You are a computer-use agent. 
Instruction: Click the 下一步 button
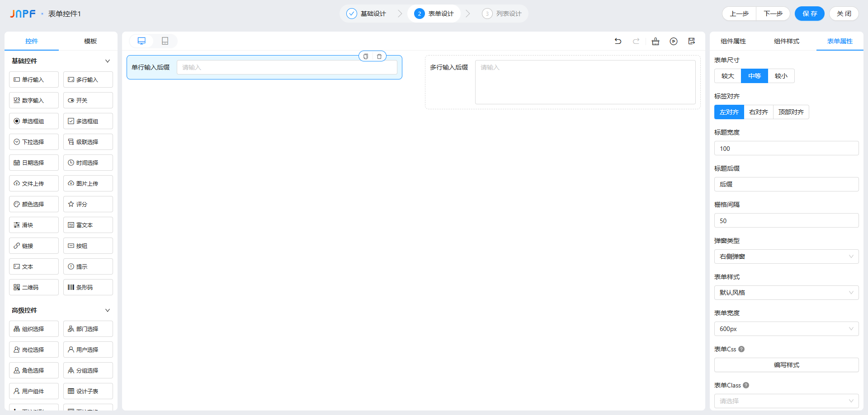tap(773, 14)
